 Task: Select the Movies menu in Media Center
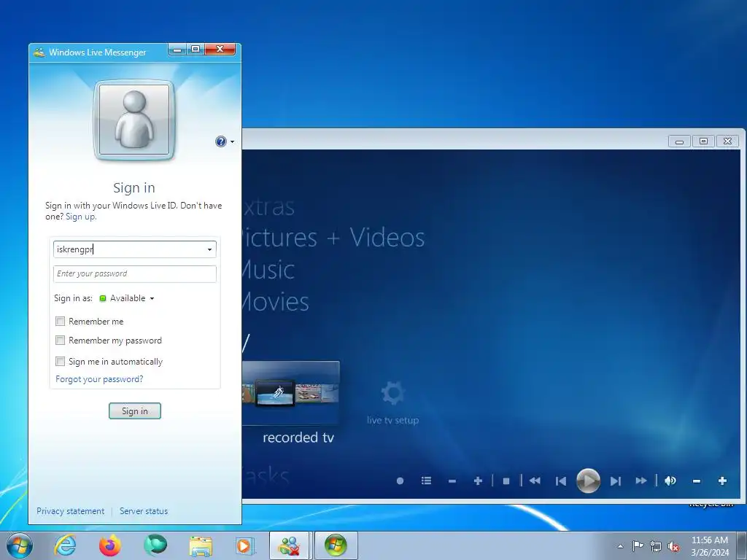pos(276,301)
